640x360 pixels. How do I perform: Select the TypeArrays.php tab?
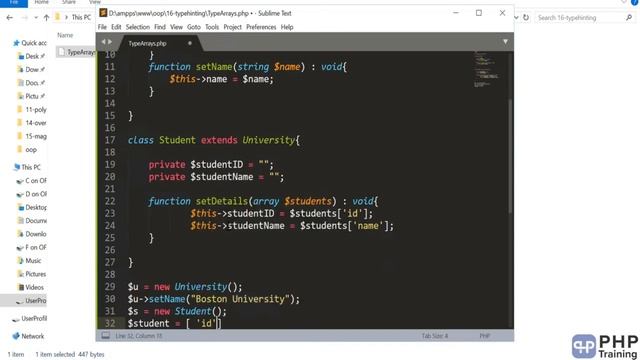pyautogui.click(x=147, y=43)
